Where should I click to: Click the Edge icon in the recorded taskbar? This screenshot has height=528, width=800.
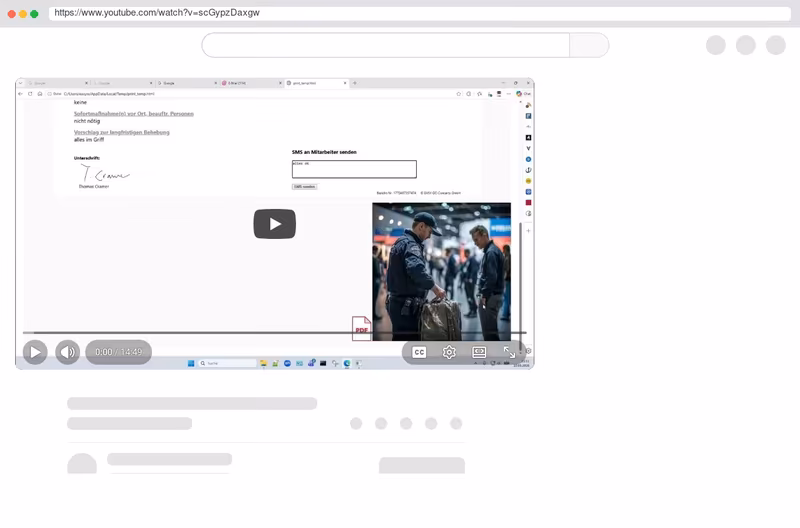[x=347, y=363]
